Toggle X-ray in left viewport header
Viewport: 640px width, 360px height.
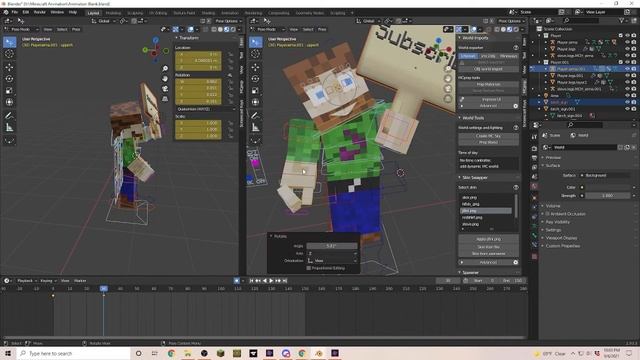tap(206, 29)
